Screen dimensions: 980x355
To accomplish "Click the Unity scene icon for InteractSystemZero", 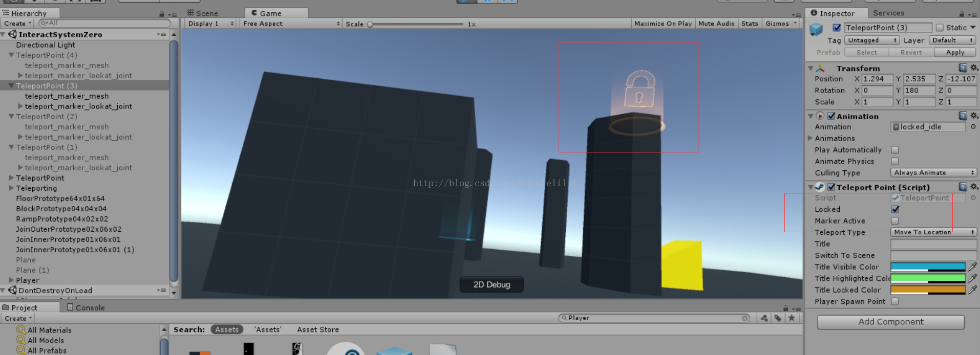I will [x=13, y=34].
